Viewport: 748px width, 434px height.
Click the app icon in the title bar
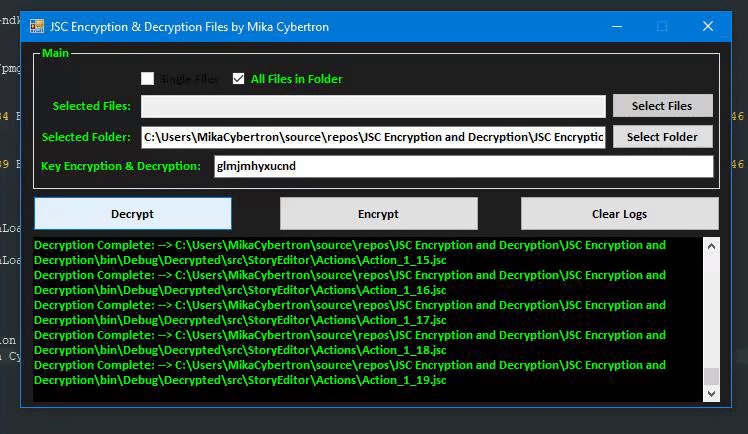coord(37,26)
